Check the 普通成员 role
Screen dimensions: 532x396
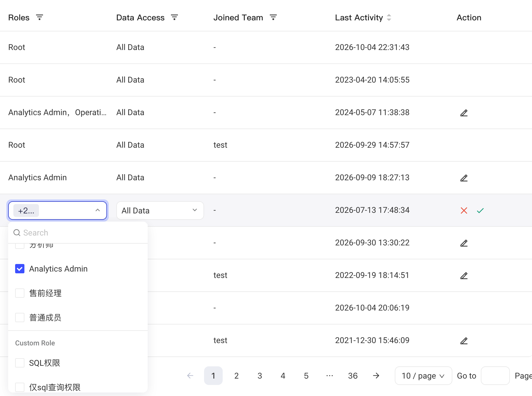click(x=20, y=317)
